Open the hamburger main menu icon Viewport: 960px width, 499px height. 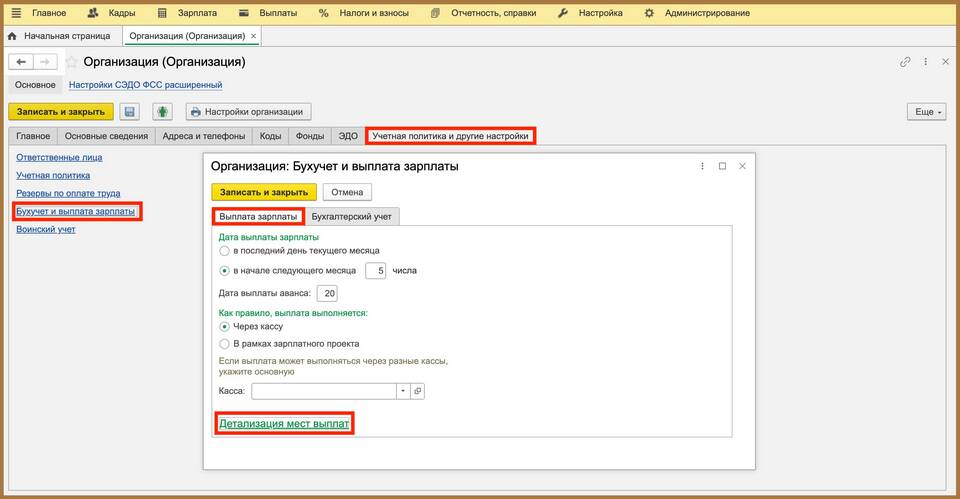15,13
